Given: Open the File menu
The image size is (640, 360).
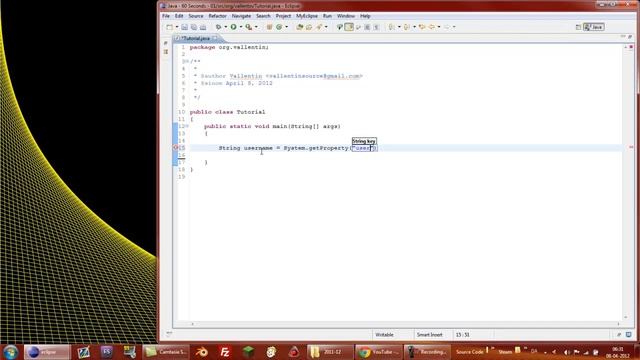Looking at the screenshot, I should (x=166, y=16).
